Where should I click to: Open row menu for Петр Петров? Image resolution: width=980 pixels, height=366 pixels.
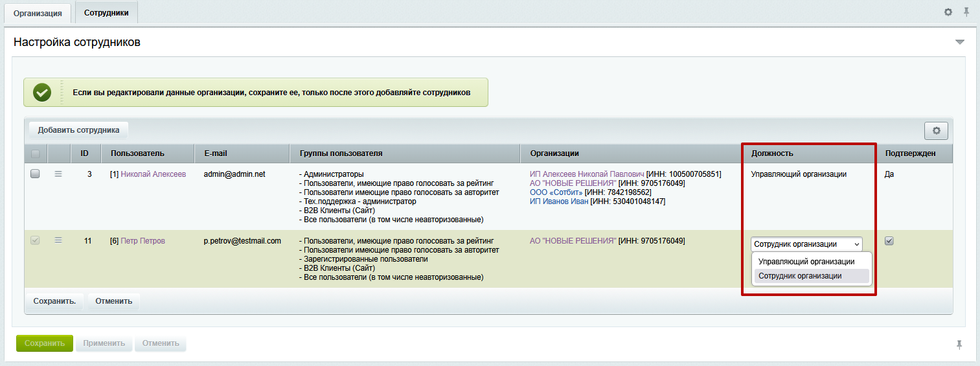[x=58, y=241]
